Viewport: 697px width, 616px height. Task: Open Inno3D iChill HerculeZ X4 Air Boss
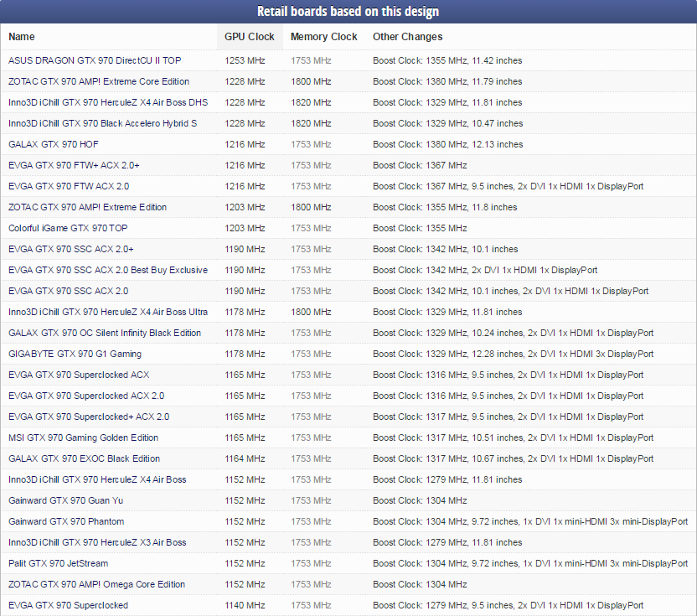[x=97, y=479]
